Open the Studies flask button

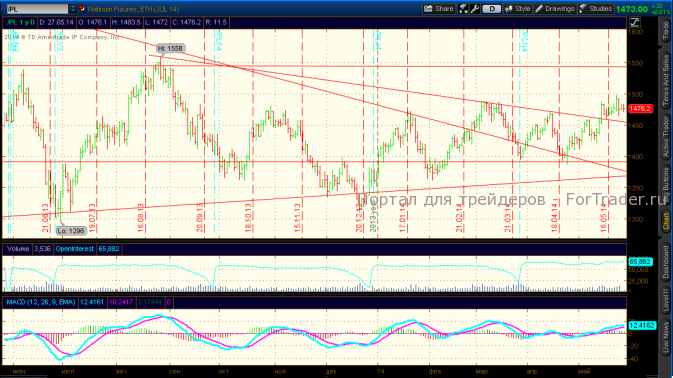[x=595, y=9]
